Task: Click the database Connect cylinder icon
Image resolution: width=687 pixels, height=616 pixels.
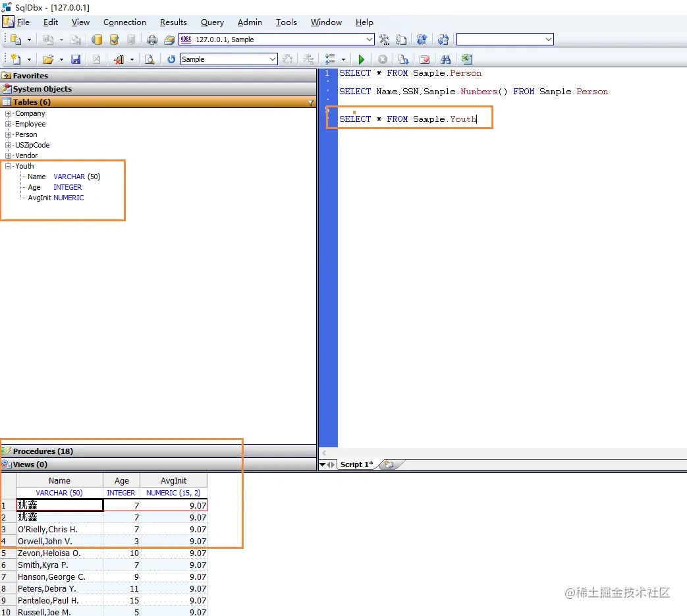Action: click(97, 40)
